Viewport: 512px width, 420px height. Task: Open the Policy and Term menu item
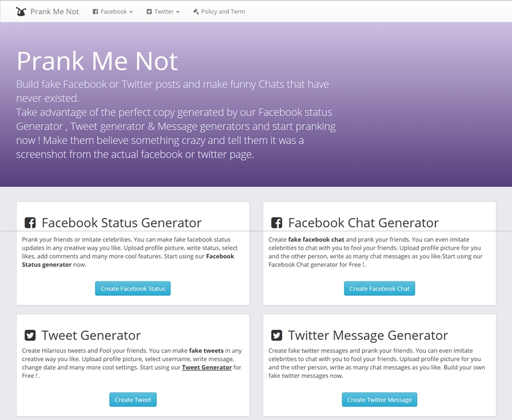(223, 11)
